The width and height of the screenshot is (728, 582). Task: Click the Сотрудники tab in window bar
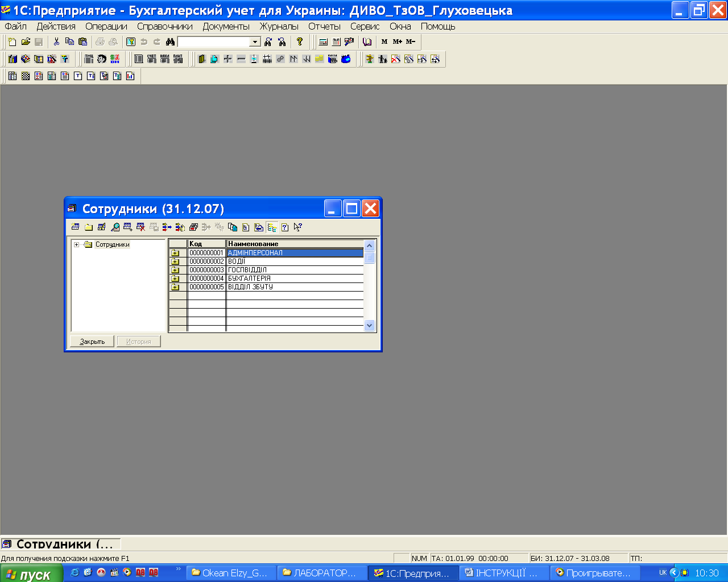[x=61, y=544]
